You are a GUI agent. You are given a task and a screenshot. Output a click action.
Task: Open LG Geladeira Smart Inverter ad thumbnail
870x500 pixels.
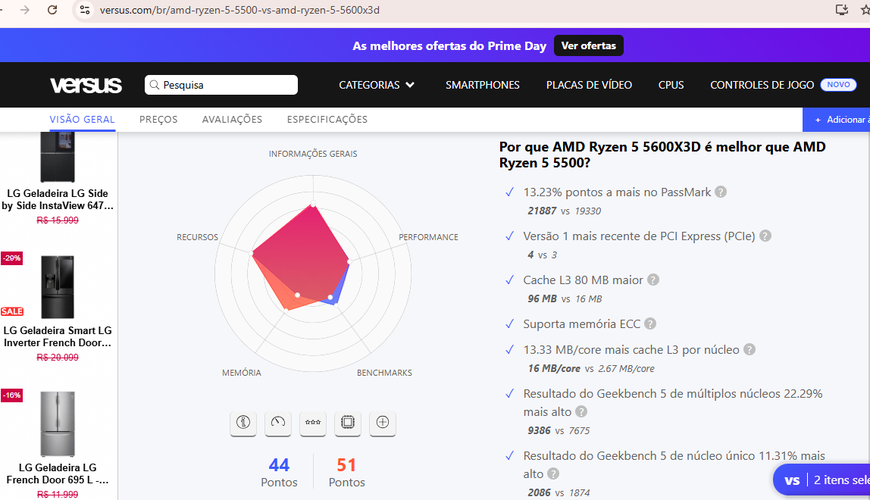(57, 288)
